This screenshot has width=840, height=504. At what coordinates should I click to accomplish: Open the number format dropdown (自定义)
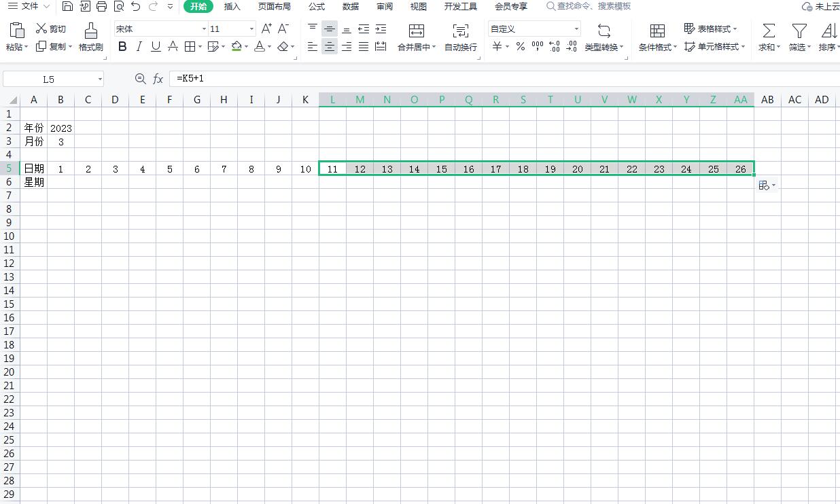click(576, 29)
